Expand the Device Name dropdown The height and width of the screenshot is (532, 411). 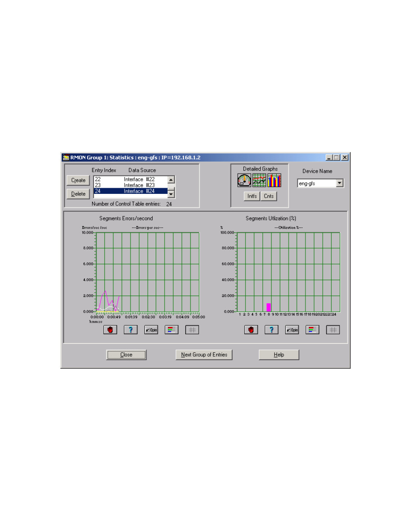pyautogui.click(x=339, y=184)
